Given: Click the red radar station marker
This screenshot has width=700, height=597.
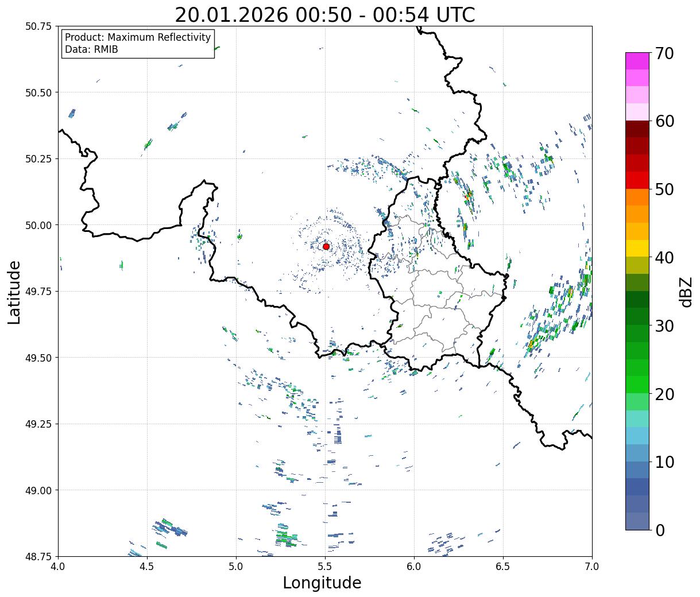Looking at the screenshot, I should [326, 246].
